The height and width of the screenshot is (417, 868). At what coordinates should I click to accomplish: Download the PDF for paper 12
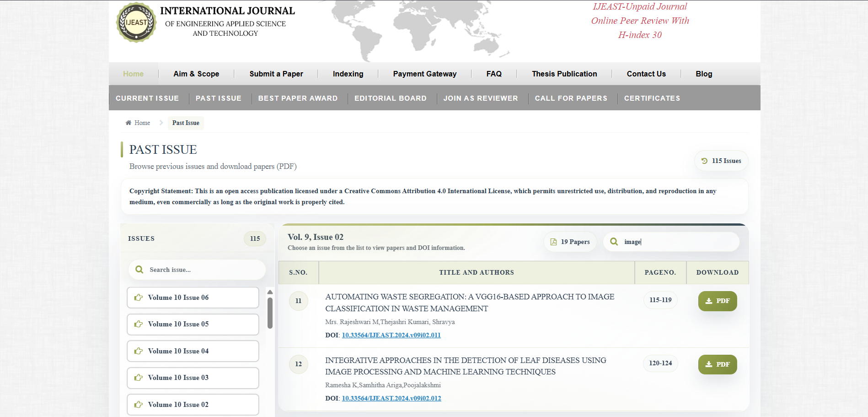pos(717,364)
